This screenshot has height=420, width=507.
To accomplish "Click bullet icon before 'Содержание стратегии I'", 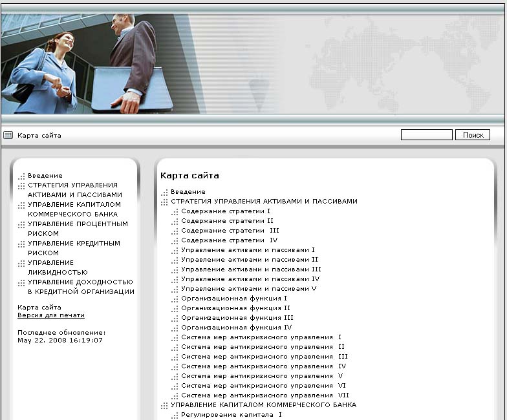I will pos(175,211).
